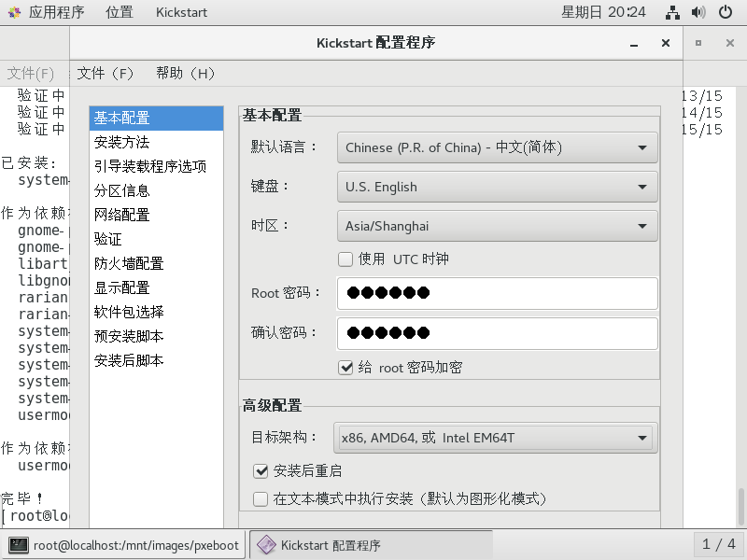Open the 默认语言 dropdown
Screen dimensions: 747x560
coord(498,147)
